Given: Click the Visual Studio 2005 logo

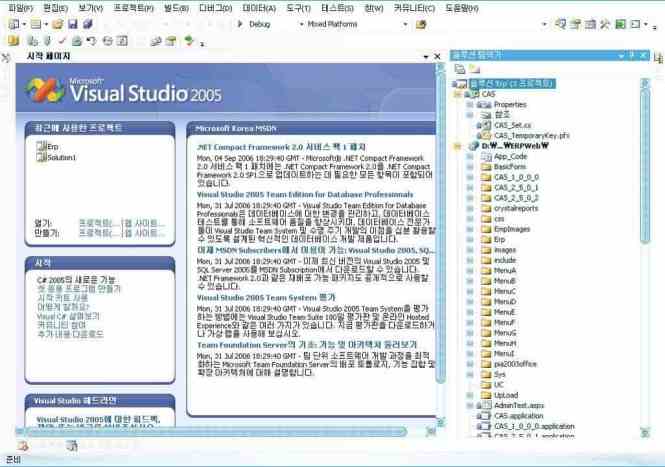Looking at the screenshot, I should (123, 91).
